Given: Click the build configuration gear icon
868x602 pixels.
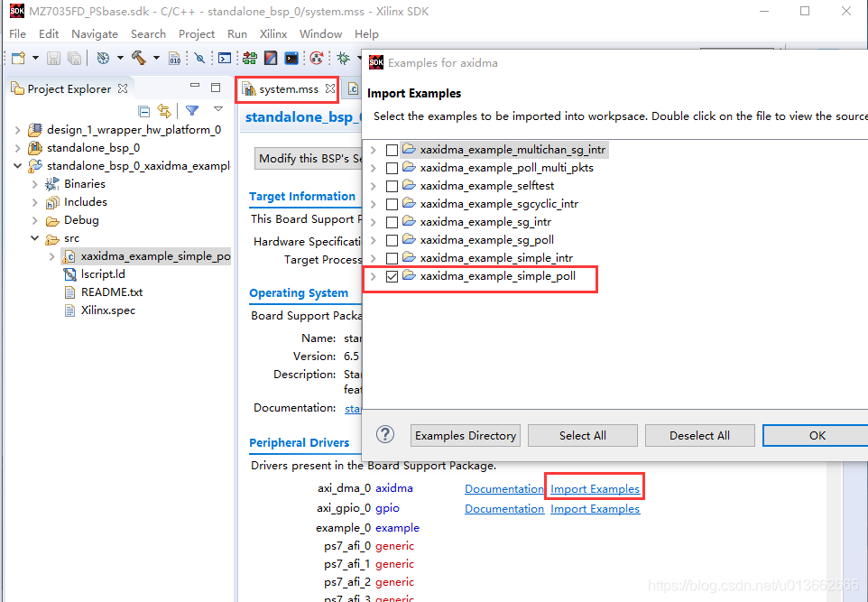Looking at the screenshot, I should point(104,58).
